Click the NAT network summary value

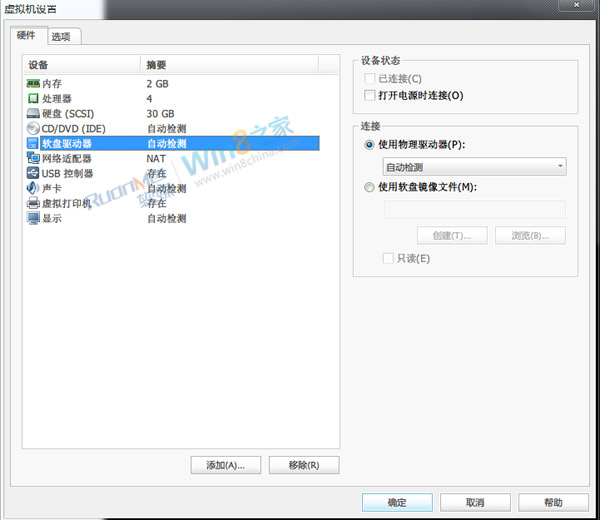click(156, 158)
